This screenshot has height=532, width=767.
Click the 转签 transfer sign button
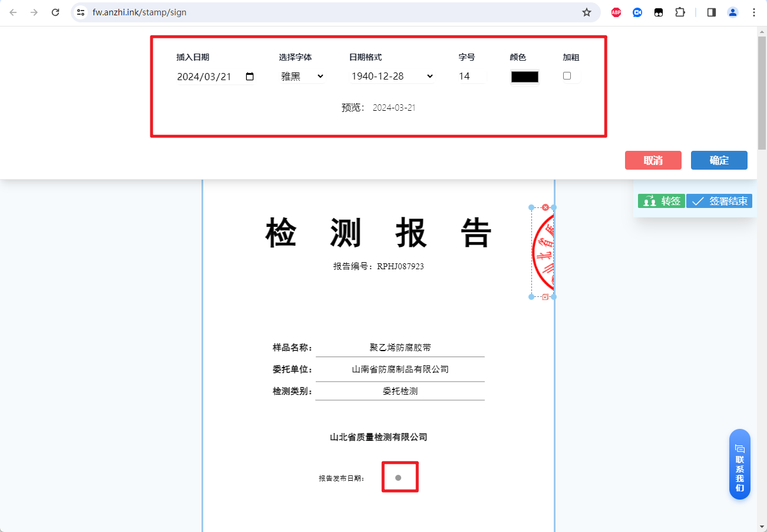coord(661,201)
